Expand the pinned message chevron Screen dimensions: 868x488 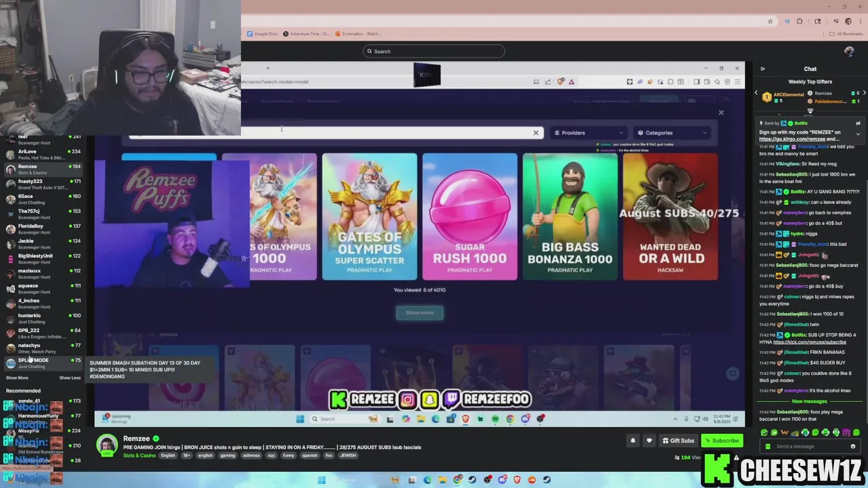point(858,134)
